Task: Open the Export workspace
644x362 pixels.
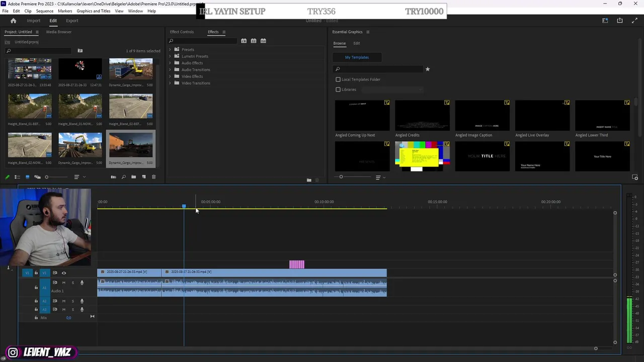Action: coord(72,21)
